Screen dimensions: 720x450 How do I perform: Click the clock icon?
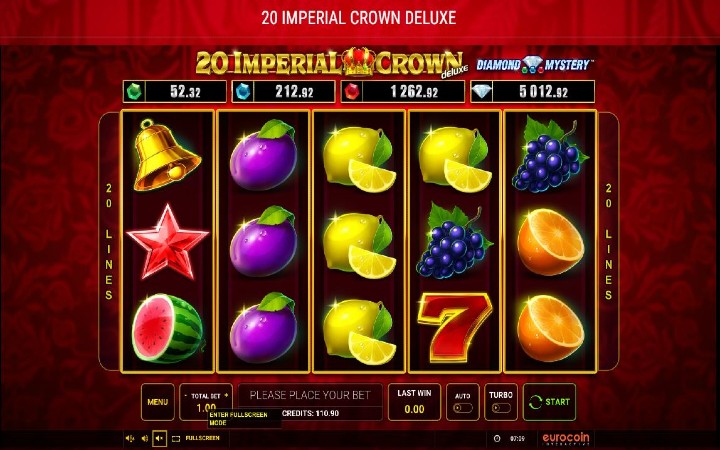(x=497, y=439)
